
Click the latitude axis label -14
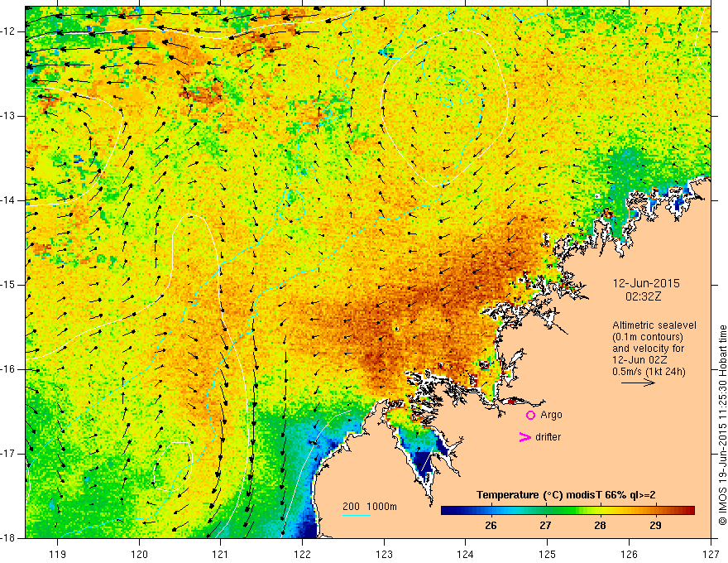click(x=9, y=200)
